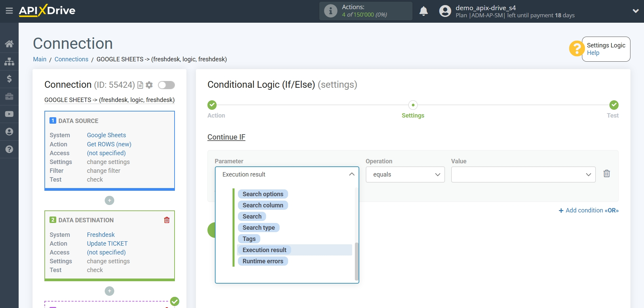
Task: Select Search column parameter
Action: 263,205
